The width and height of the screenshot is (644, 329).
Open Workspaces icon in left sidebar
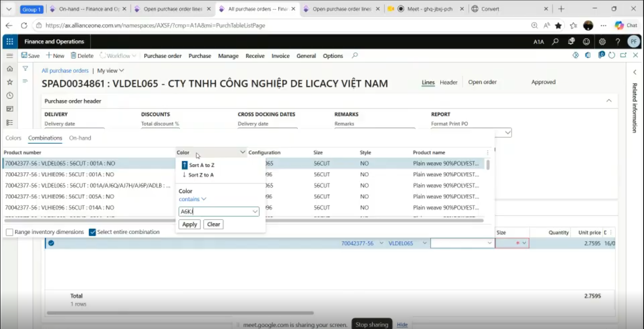[10, 109]
